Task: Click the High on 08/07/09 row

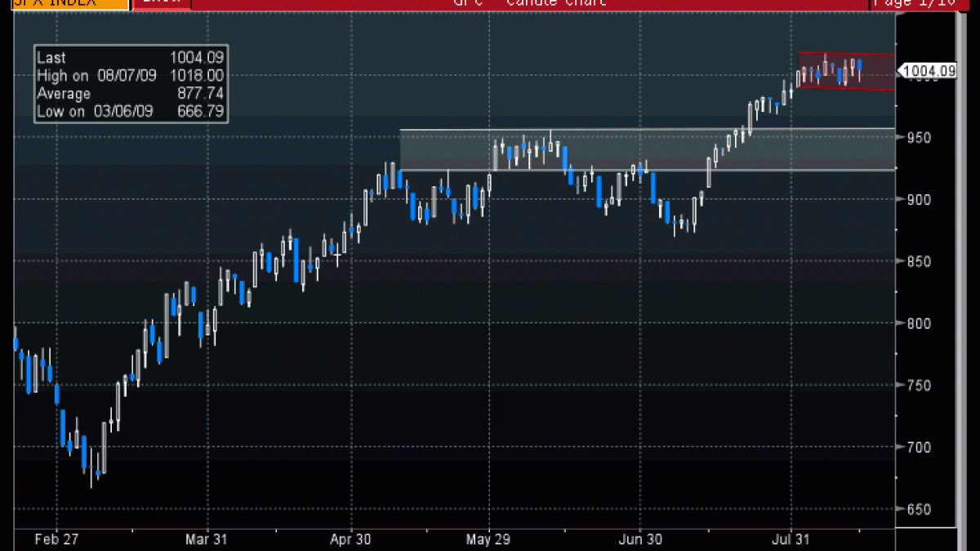Action: tap(131, 75)
